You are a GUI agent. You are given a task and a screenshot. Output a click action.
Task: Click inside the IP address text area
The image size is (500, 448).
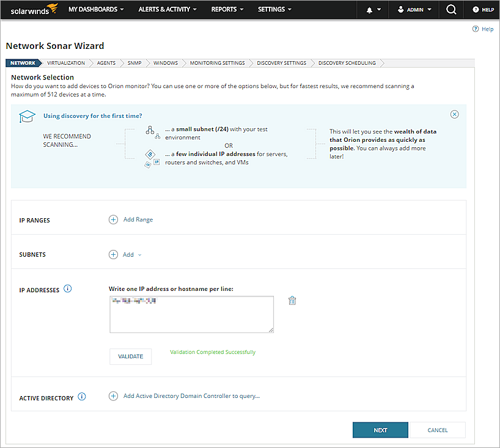[191, 314]
